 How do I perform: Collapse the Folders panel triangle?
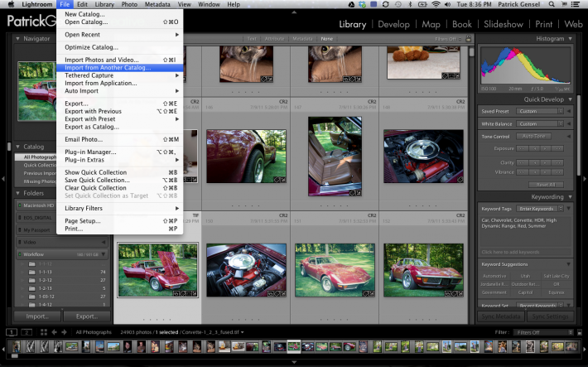(x=17, y=193)
